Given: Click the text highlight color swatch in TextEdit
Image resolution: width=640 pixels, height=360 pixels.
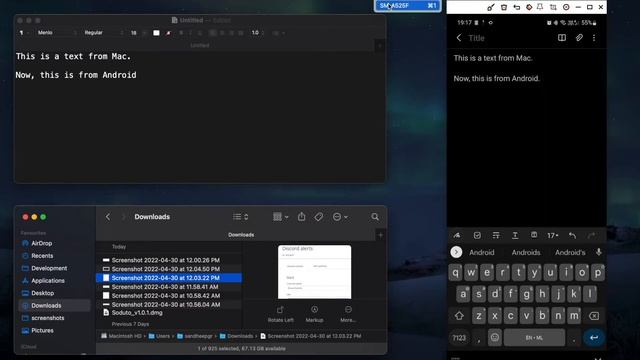Looking at the screenshot, I should pyautogui.click(x=169, y=33).
